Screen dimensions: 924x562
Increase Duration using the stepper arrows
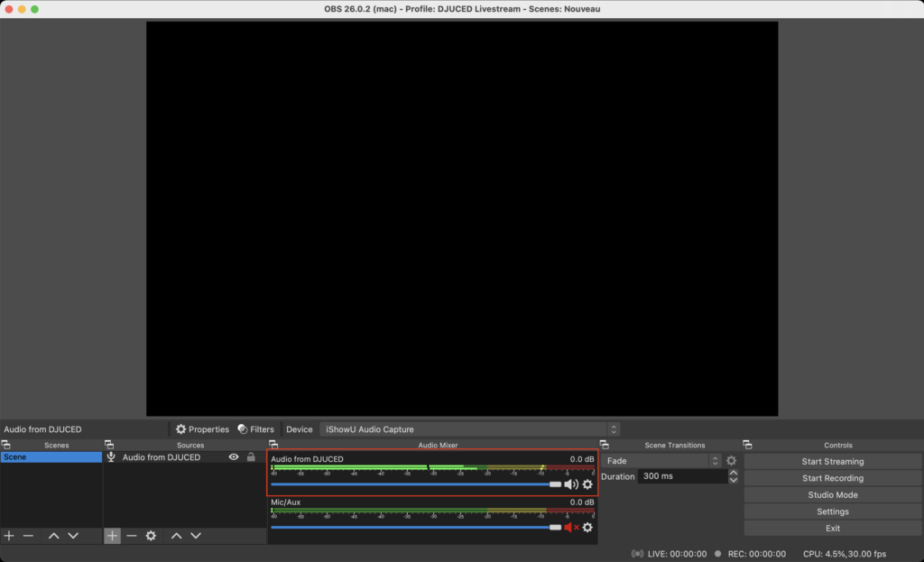733,473
